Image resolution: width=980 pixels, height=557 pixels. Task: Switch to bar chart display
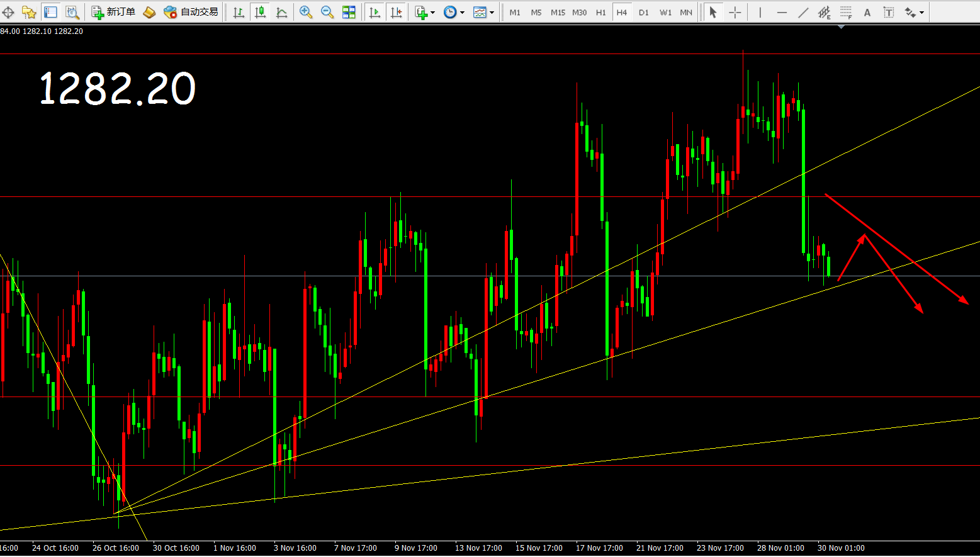[x=239, y=12]
